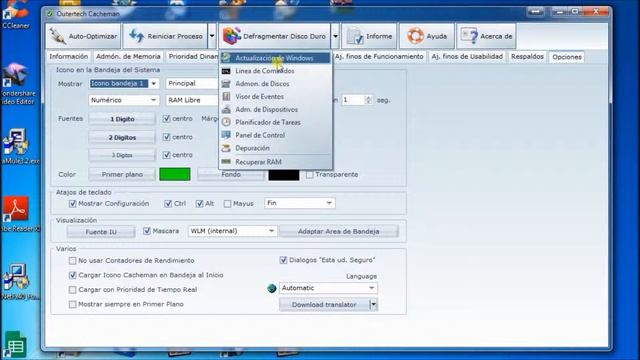Click the globe icon beside Language dropdown
Viewport: 640px width, 360px height.
272,288
